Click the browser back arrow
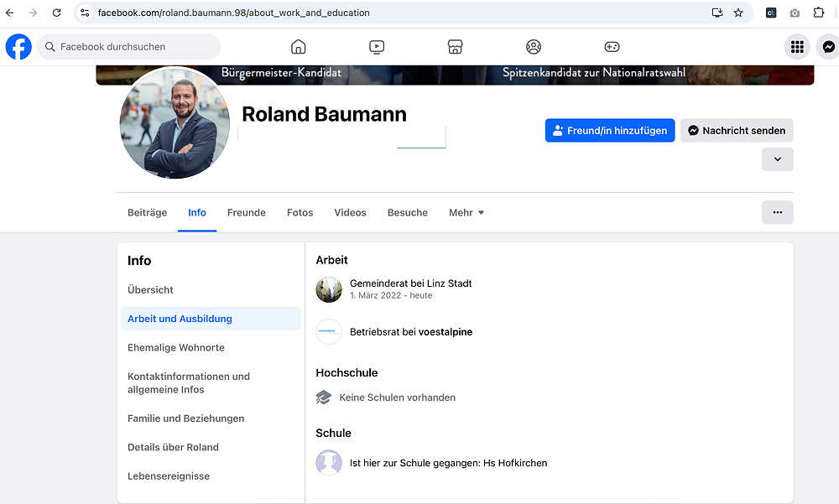Viewport: 839px width, 504px height. [x=9, y=13]
